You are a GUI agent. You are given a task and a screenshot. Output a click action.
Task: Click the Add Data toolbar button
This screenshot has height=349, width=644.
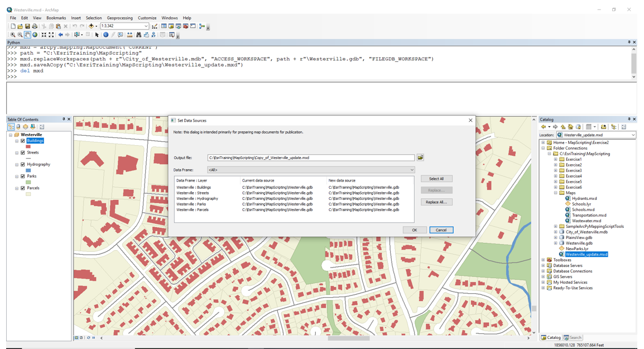point(92,26)
